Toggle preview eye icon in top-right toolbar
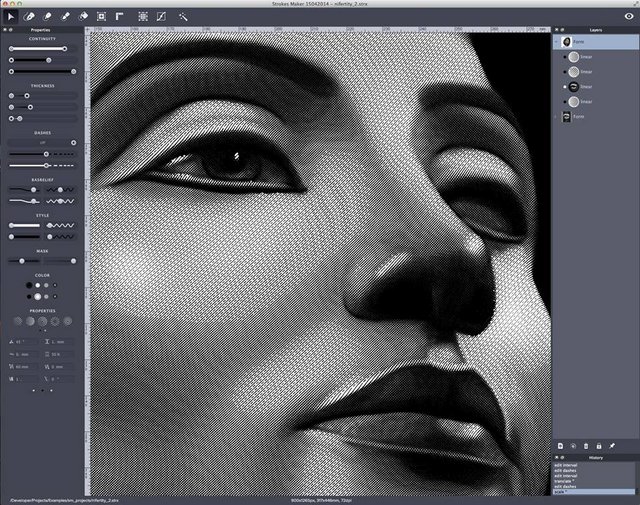Viewport: 640px width, 505px height. tap(629, 16)
